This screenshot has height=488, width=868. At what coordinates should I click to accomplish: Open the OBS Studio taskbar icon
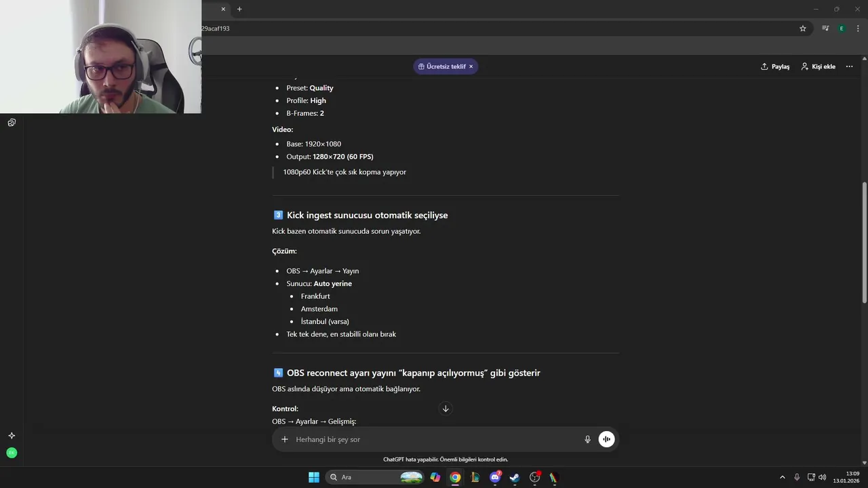click(535, 477)
